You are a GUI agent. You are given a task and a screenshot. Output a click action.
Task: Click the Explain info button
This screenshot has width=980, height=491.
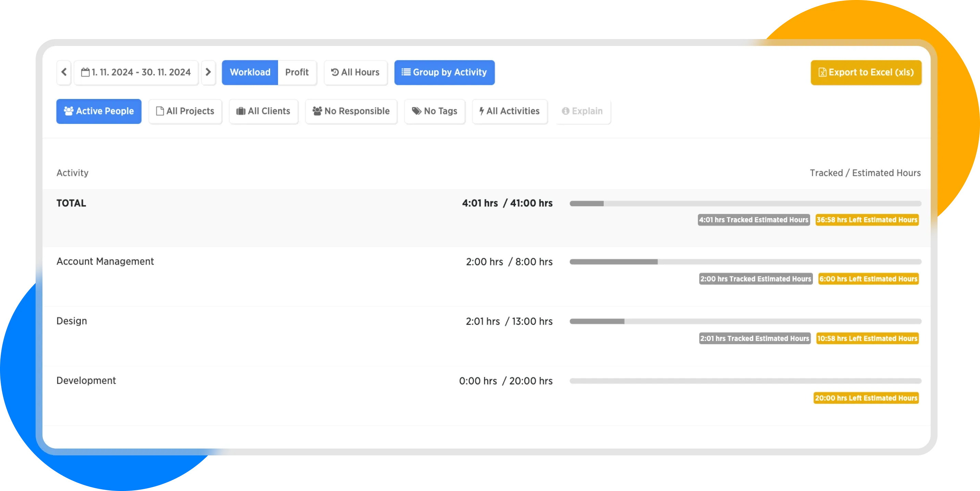coord(582,111)
